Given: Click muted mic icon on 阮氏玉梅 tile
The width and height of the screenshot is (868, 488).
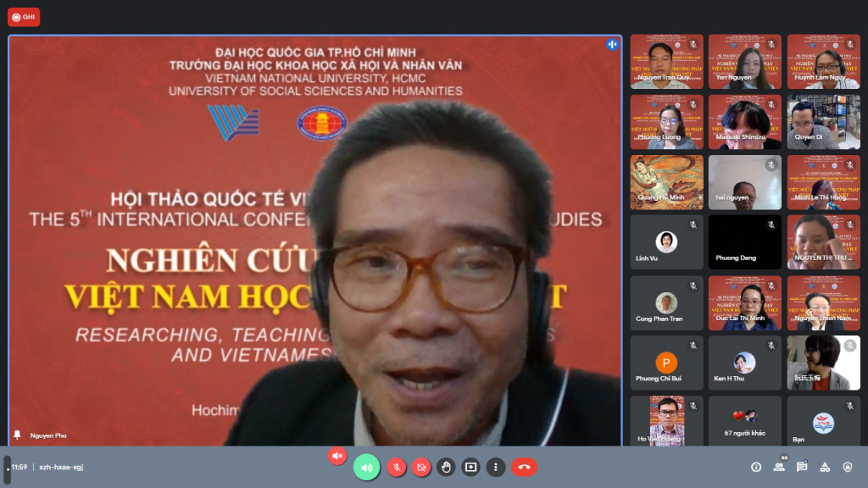Looking at the screenshot, I should 849,346.
